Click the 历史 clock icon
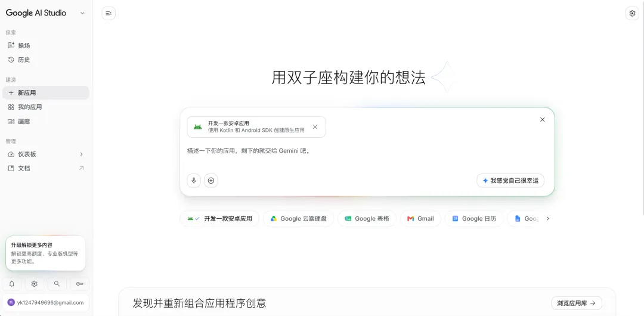Viewport: 644px width, 316px height. pyautogui.click(x=11, y=60)
